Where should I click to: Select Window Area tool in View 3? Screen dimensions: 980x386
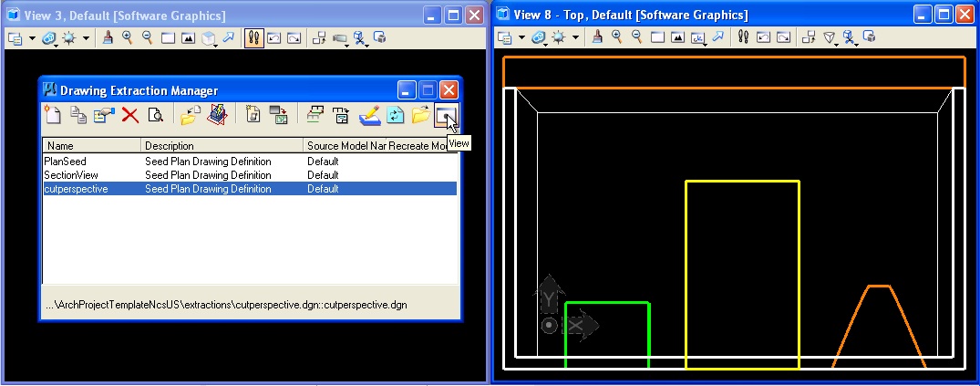pos(168,38)
